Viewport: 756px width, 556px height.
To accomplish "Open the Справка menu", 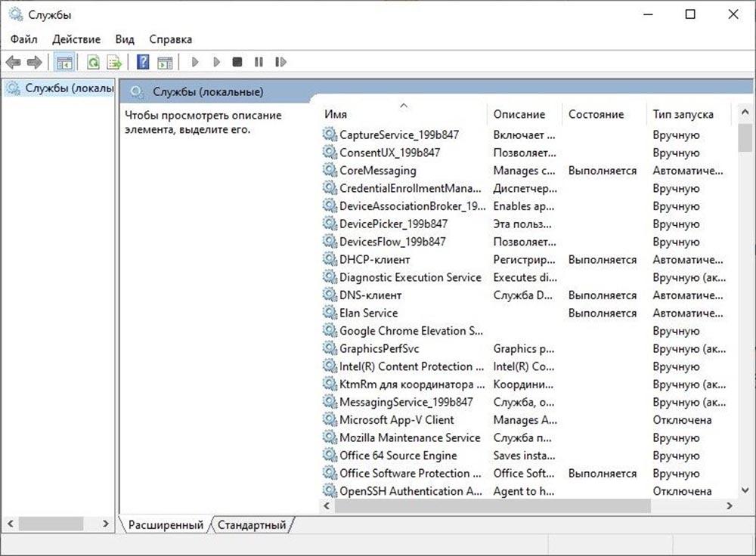I will [x=170, y=39].
